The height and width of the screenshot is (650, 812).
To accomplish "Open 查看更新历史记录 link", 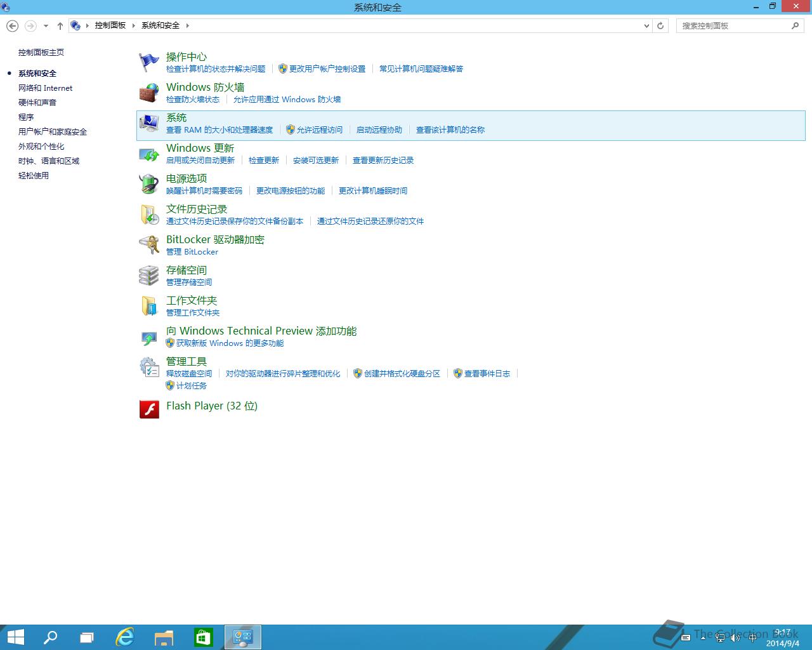I will (383, 160).
